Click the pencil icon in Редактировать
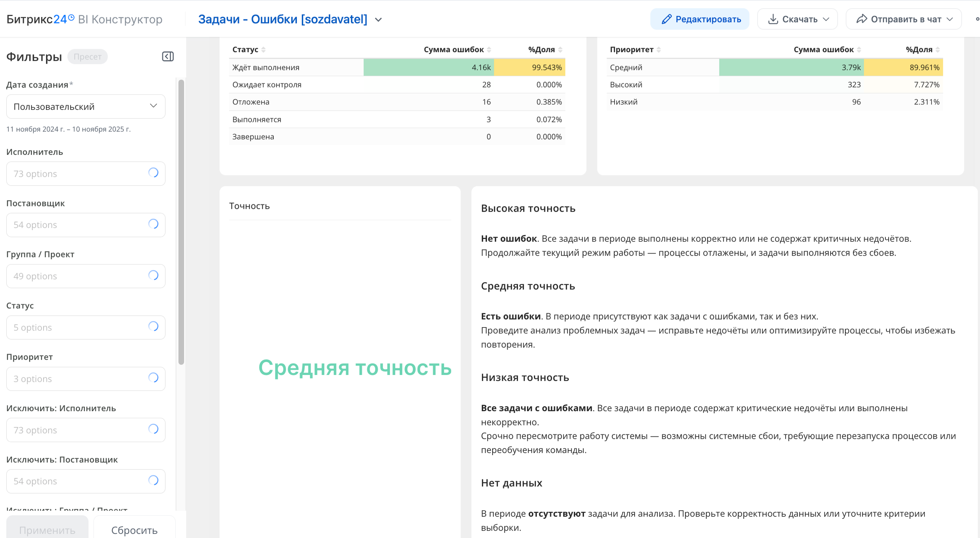Viewport: 980px width, 538px height. [666, 19]
